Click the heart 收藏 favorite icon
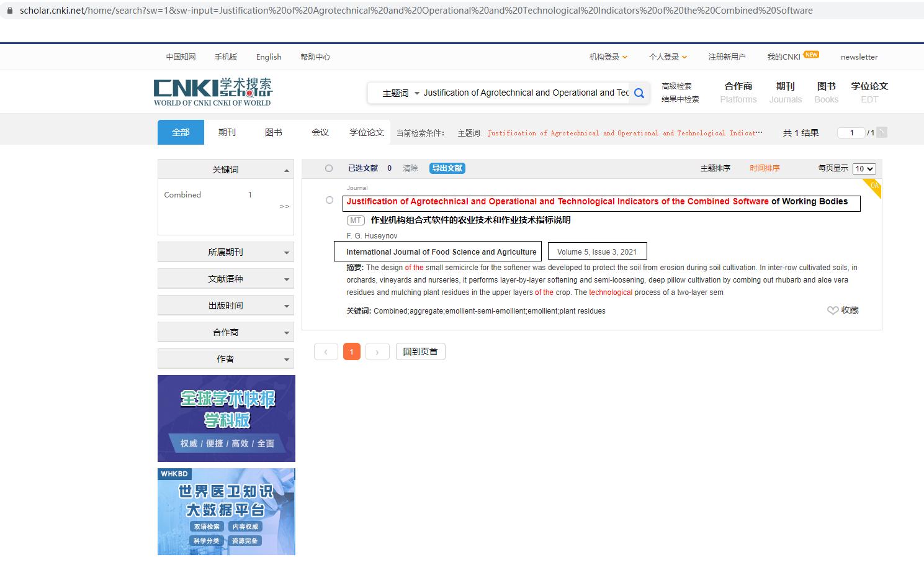The height and width of the screenshot is (562, 924). [833, 310]
